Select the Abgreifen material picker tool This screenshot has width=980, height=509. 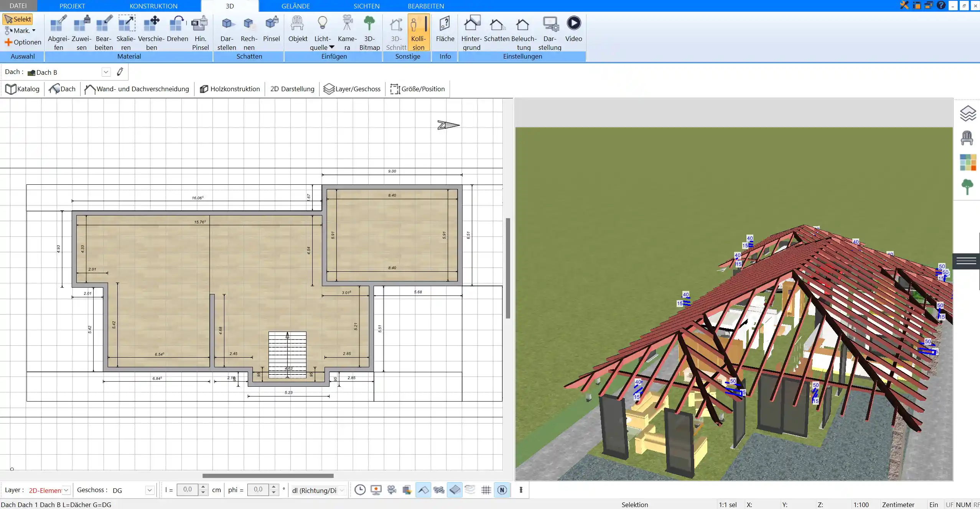click(x=58, y=33)
